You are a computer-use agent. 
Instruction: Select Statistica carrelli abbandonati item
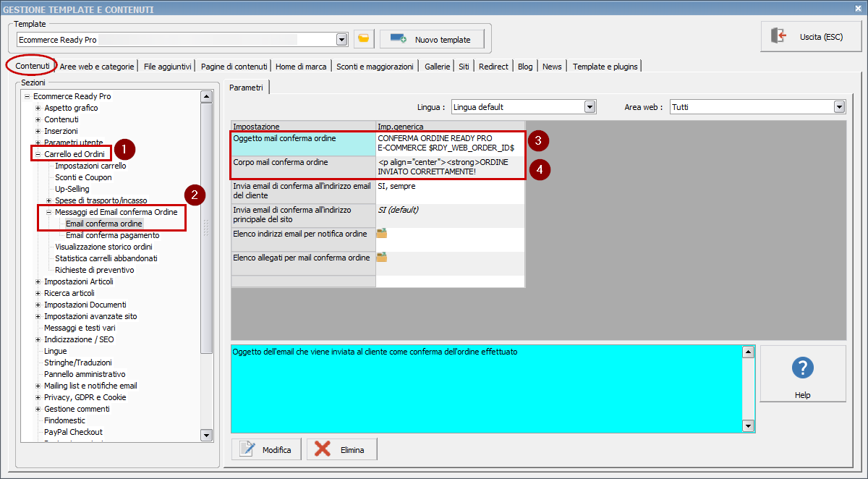tap(106, 258)
